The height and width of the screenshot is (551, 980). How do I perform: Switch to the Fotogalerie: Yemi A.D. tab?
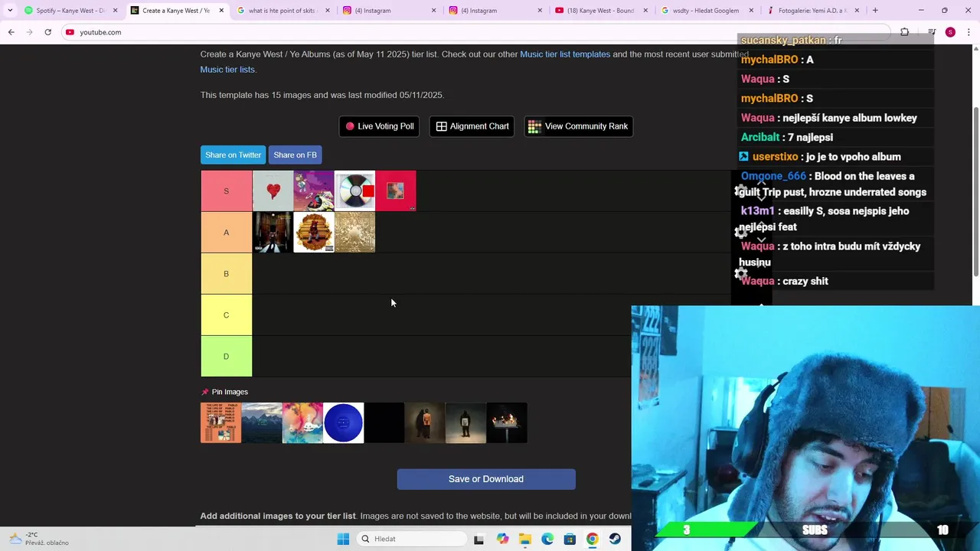(x=812, y=11)
